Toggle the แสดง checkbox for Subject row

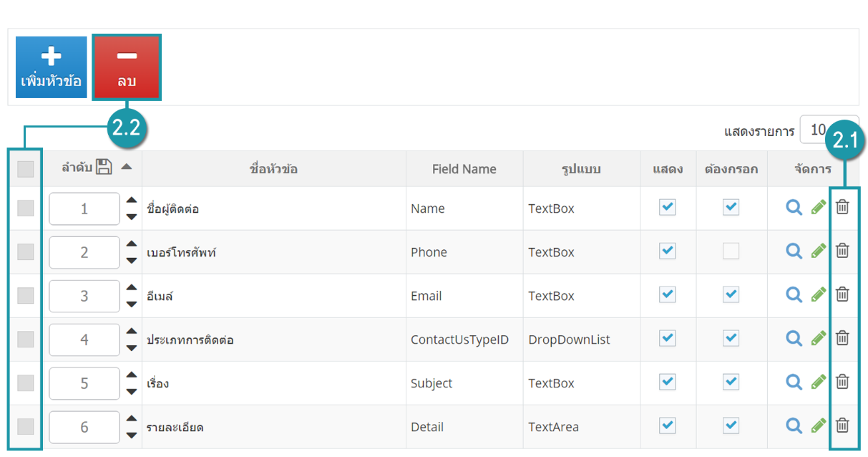(667, 382)
